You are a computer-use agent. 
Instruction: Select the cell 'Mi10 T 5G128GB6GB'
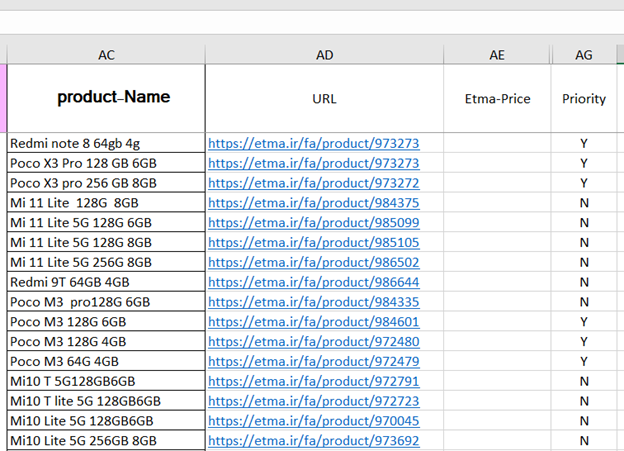point(106,381)
